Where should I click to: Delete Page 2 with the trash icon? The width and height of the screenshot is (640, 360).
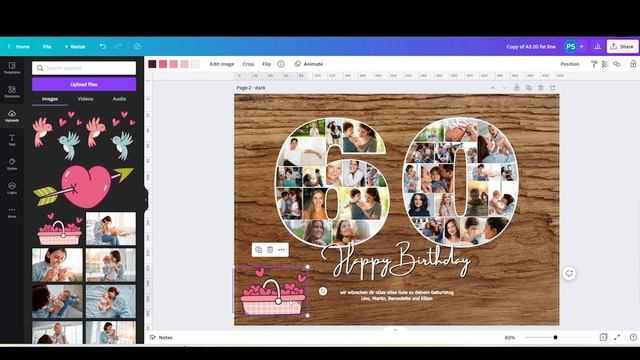point(540,88)
